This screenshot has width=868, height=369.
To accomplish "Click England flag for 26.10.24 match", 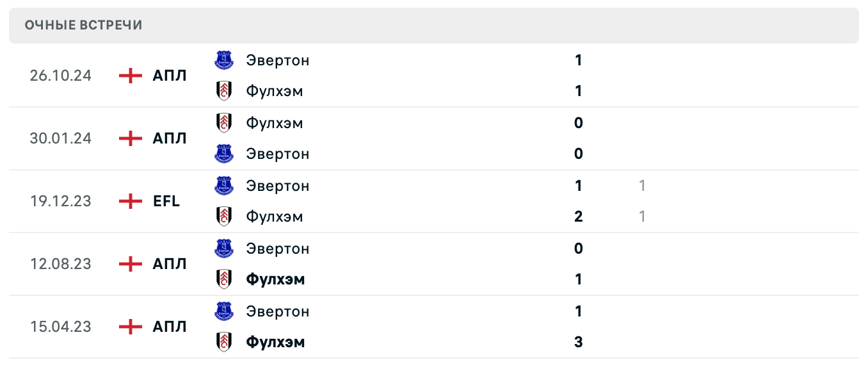I will (131, 76).
